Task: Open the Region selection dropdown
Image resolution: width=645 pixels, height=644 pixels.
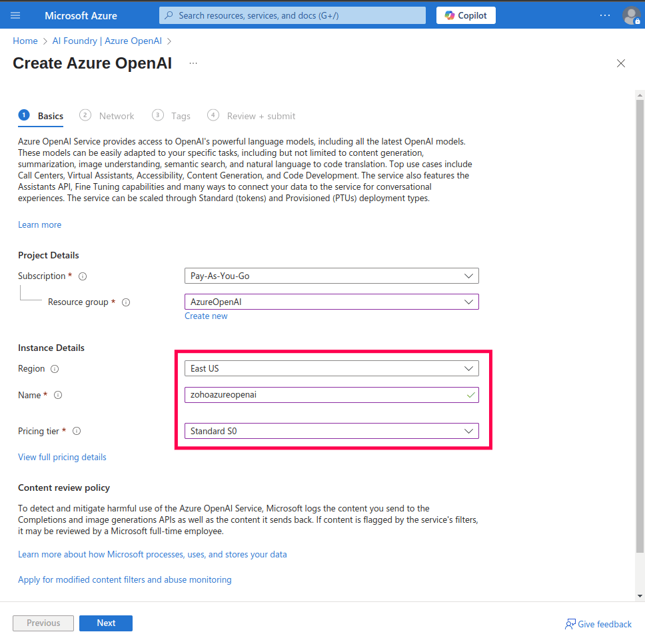Action: tap(468, 368)
